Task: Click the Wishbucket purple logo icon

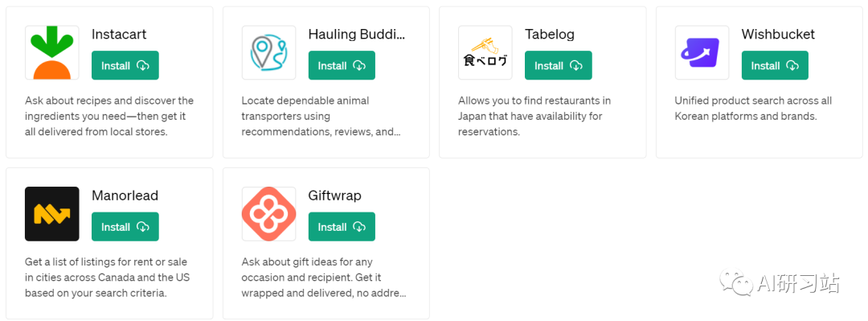Action: 702,52
